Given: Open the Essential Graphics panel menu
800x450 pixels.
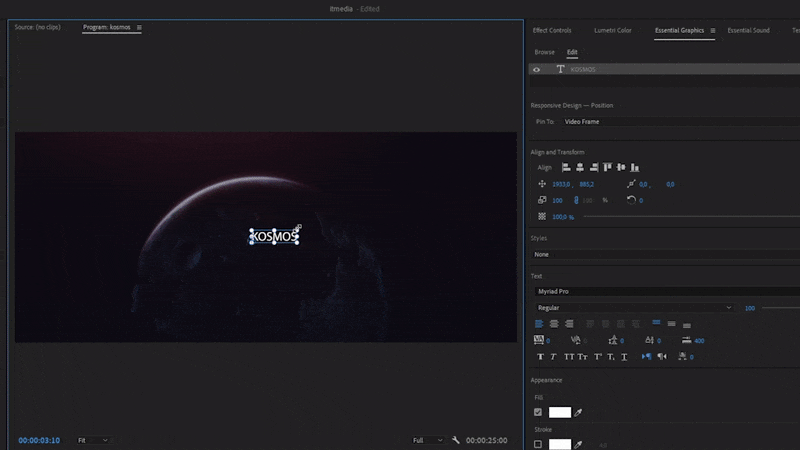Looking at the screenshot, I should pyautogui.click(x=713, y=31).
